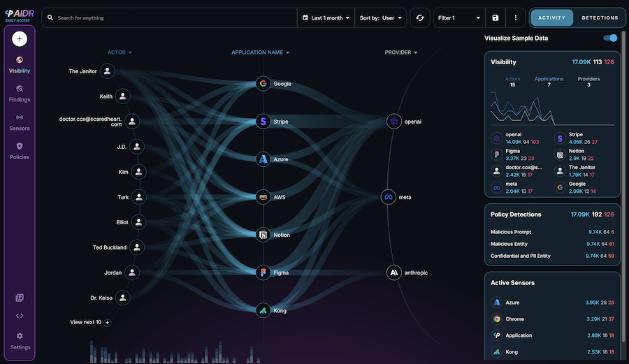
Task: Select the J.D. actor node
Action: point(137,147)
